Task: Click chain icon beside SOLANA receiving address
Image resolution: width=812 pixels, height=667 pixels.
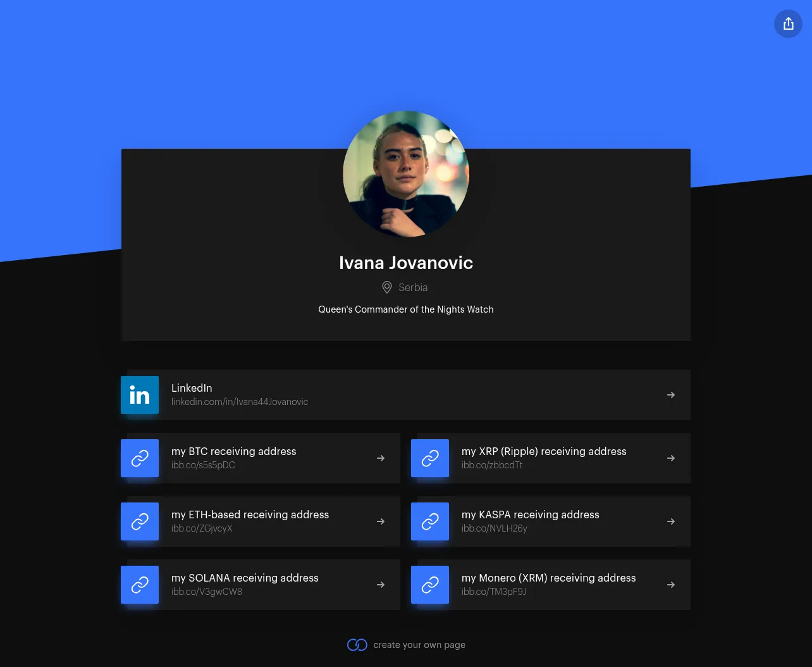Action: click(x=140, y=585)
